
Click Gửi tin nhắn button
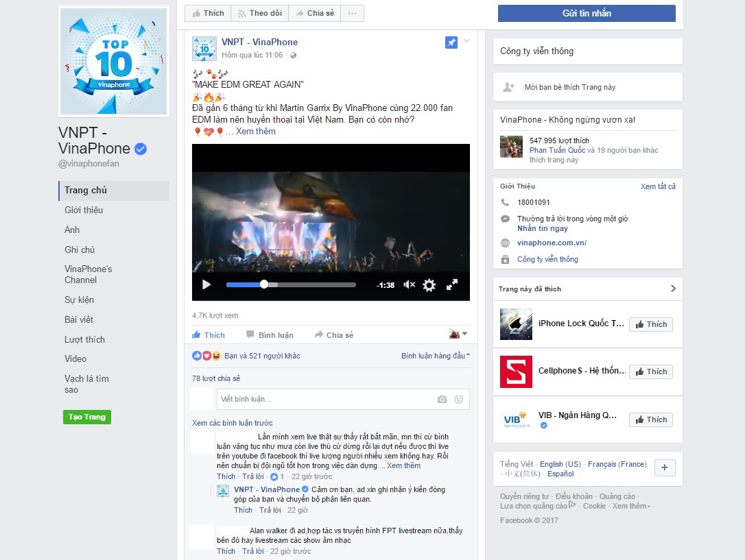tap(587, 14)
